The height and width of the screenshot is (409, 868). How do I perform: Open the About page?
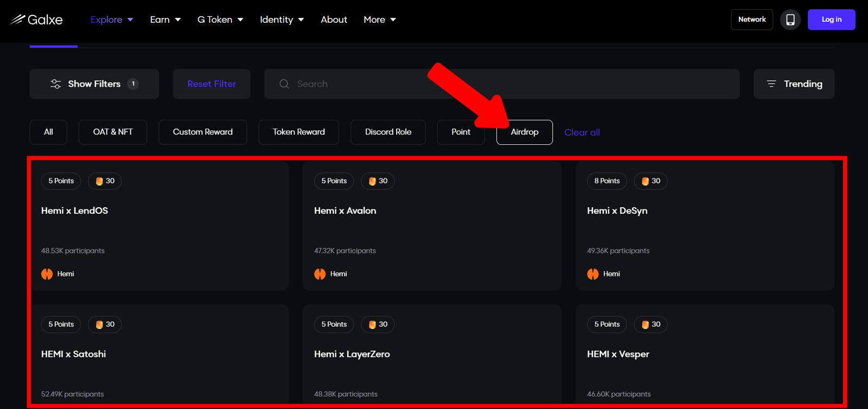click(x=334, y=20)
